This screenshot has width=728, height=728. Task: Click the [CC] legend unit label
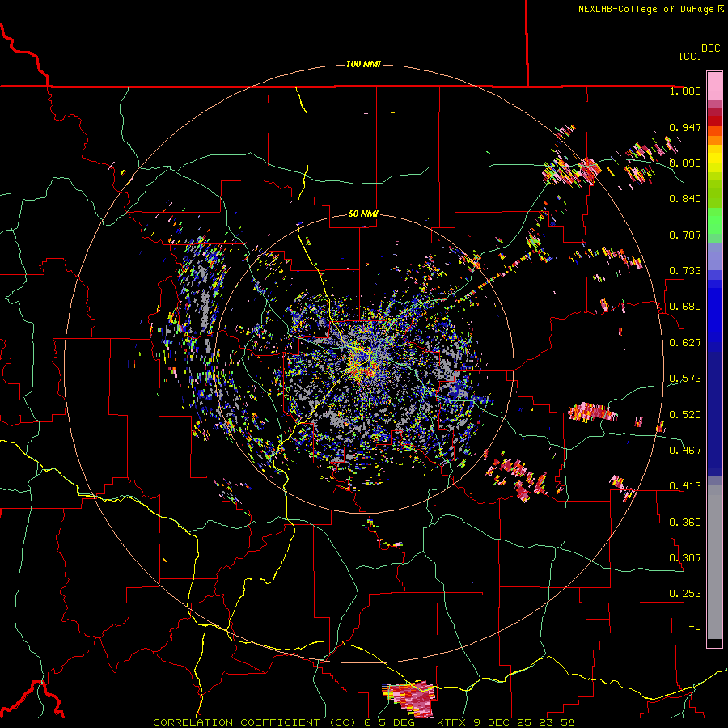[x=690, y=56]
